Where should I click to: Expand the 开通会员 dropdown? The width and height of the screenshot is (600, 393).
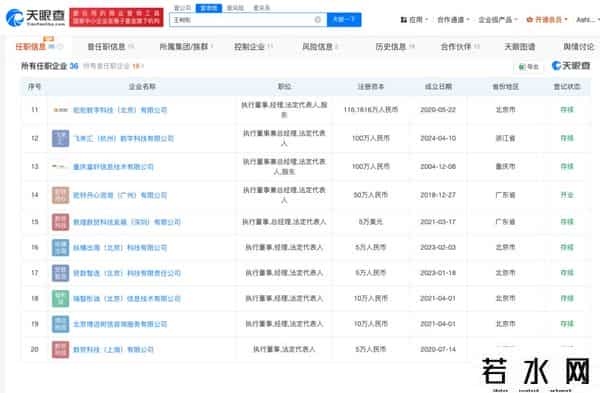click(547, 20)
